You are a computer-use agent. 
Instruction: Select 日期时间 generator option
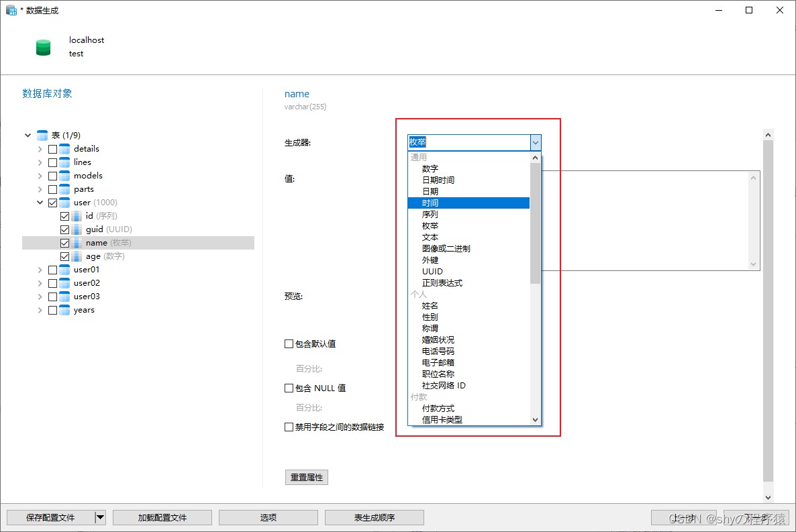click(x=468, y=180)
